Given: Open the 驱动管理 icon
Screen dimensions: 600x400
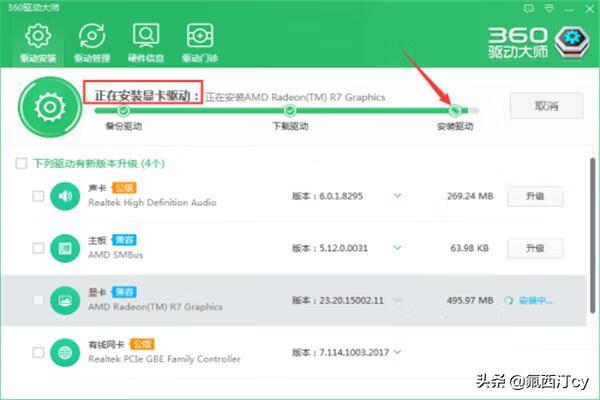Looking at the screenshot, I should click(x=92, y=37).
